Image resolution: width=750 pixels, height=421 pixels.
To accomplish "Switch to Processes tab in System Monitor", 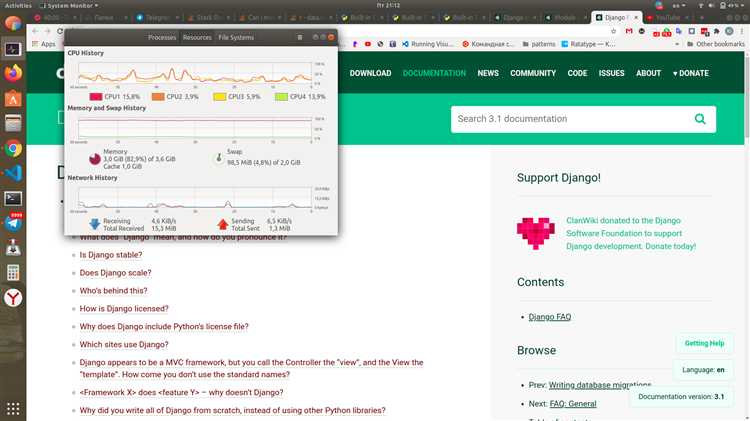I will (162, 37).
